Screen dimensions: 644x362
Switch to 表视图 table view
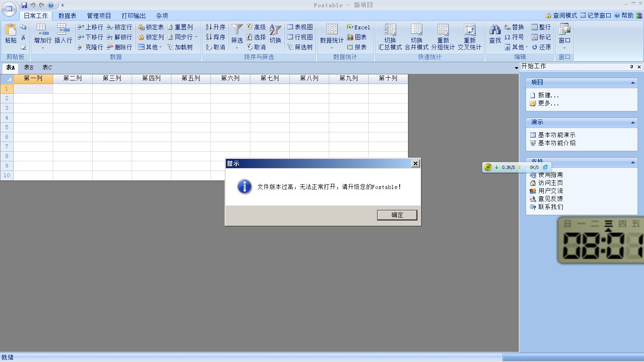tap(300, 27)
